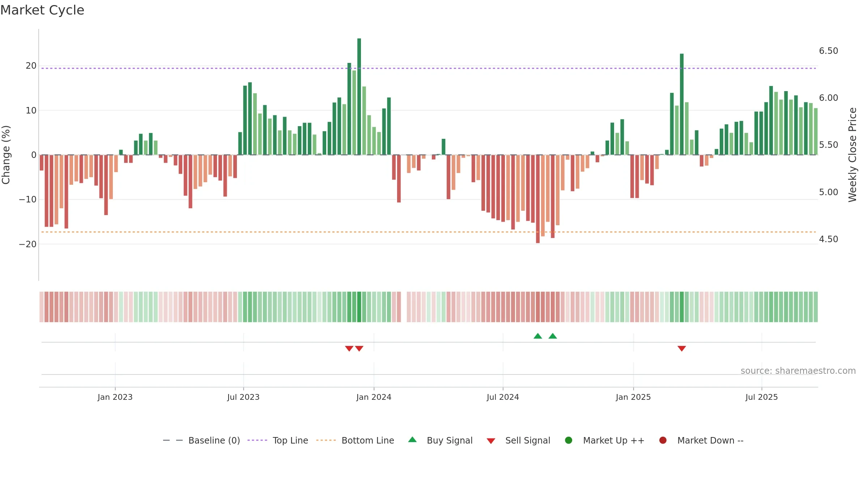
Task: Click the tallest green bar above 20%
Action: click(359, 97)
